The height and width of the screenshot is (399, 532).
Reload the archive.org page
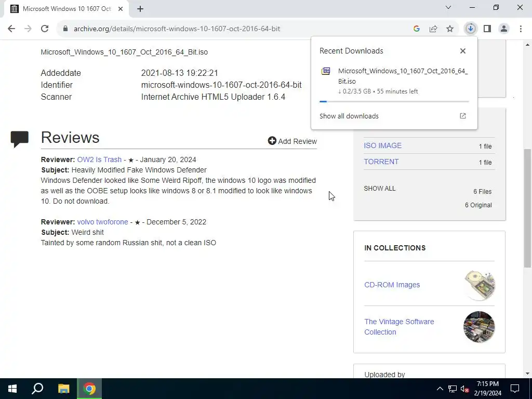[45, 29]
